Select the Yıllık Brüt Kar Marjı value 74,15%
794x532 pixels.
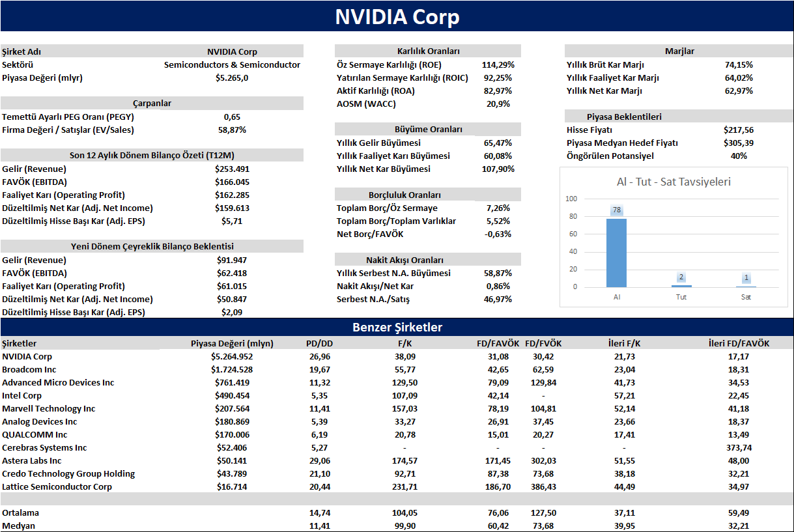pyautogui.click(x=739, y=64)
